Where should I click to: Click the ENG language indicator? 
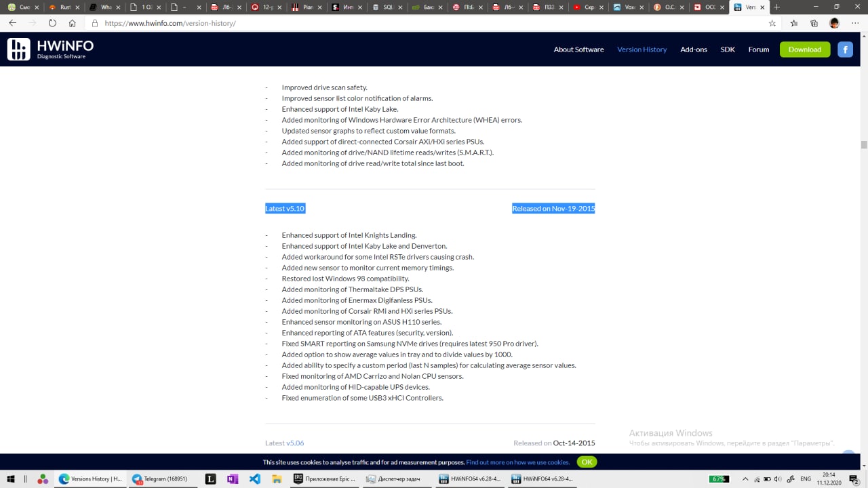(x=806, y=479)
